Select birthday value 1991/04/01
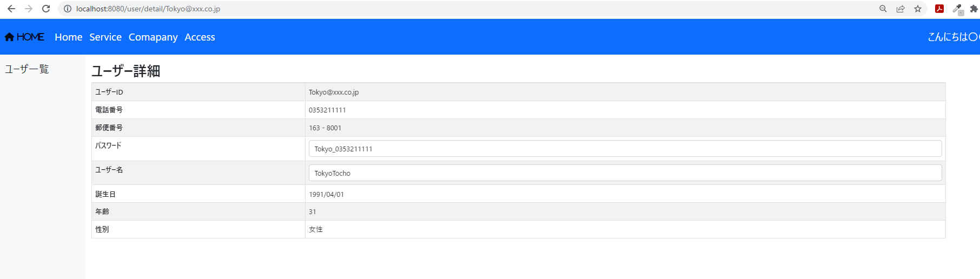 point(326,194)
